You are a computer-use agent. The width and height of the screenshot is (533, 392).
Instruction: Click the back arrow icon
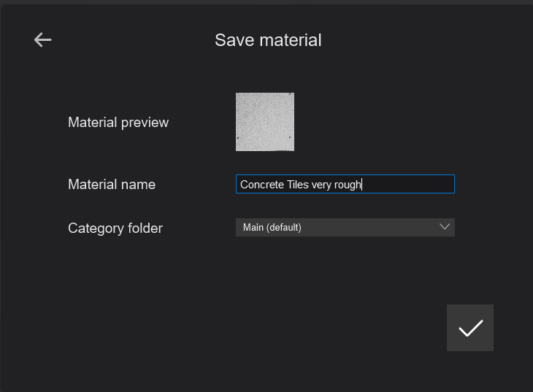(43, 40)
